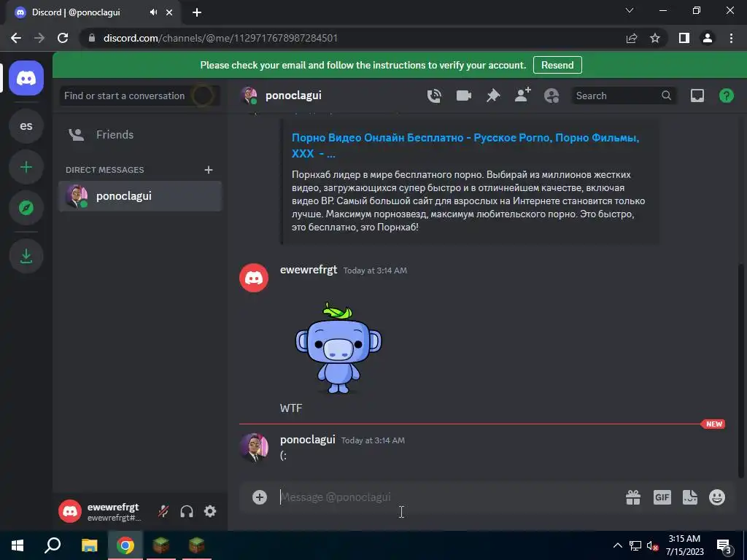Click Resend verification email button

pyautogui.click(x=557, y=65)
